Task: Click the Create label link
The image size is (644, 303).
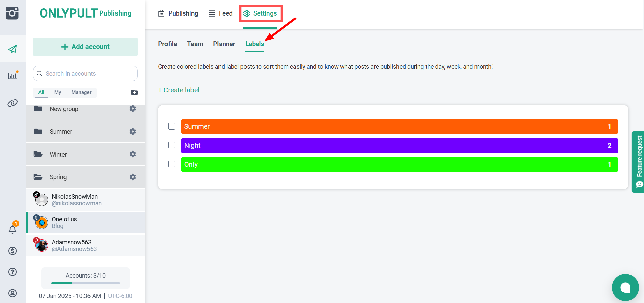Action: [179, 90]
